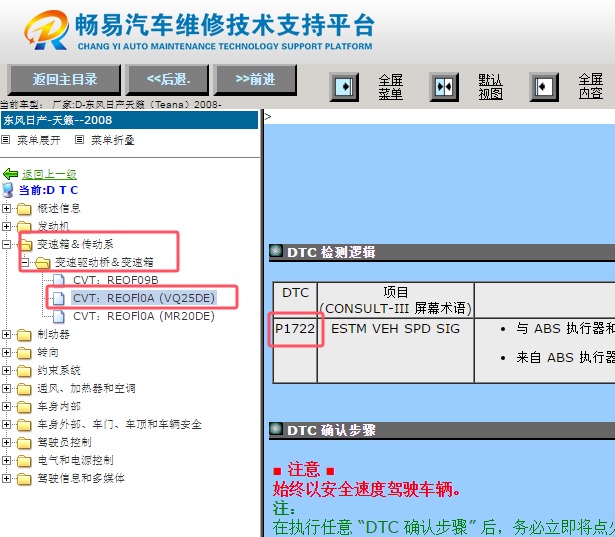
Task: Click 返回主目录 button
Action: (64, 80)
